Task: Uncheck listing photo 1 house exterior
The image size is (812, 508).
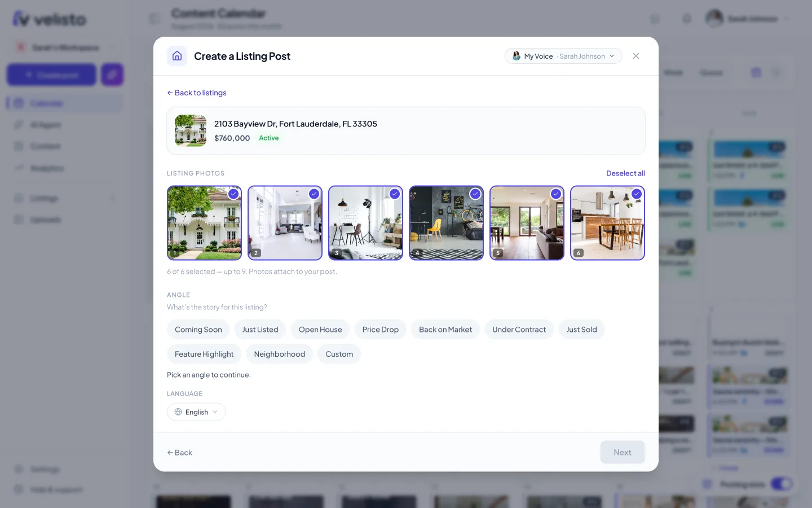Action: click(x=233, y=194)
